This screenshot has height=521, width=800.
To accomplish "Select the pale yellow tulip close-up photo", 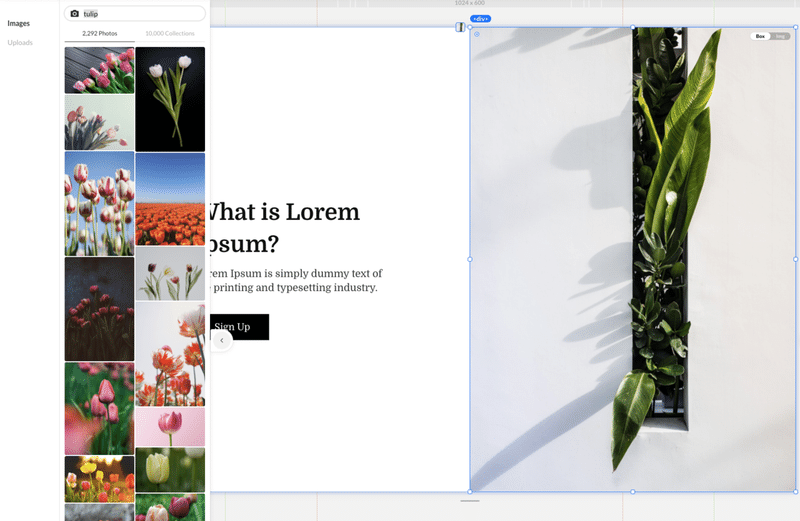I will (x=170, y=470).
